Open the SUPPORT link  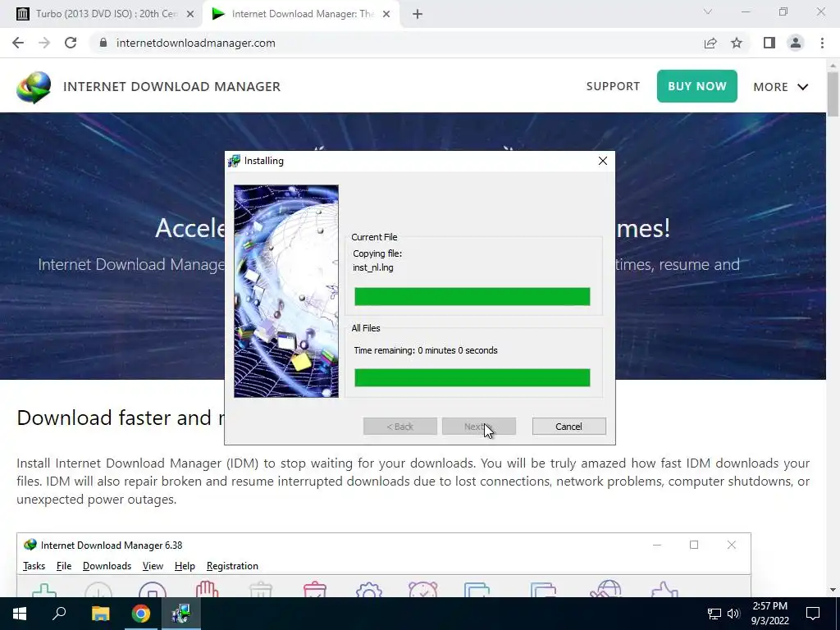(x=613, y=86)
